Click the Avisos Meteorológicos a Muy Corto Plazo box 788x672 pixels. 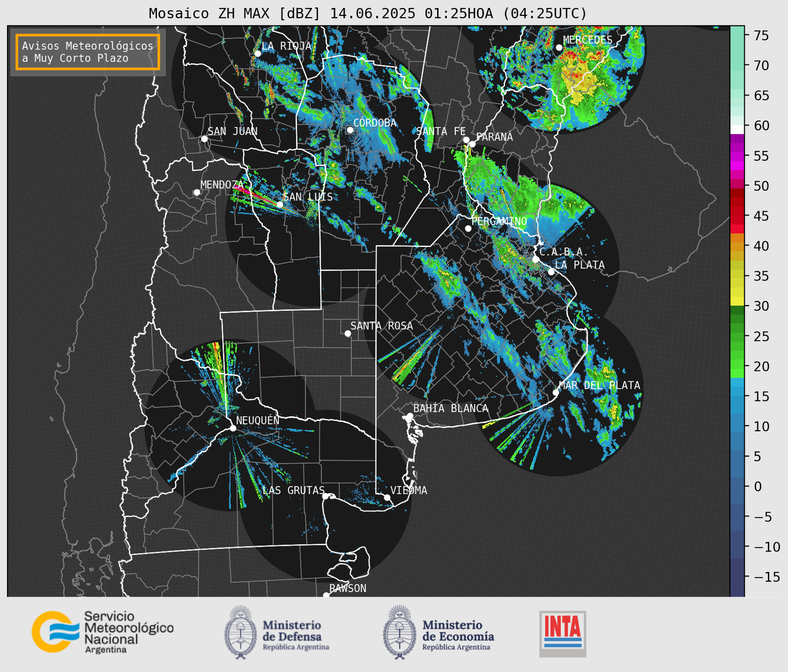click(x=88, y=52)
